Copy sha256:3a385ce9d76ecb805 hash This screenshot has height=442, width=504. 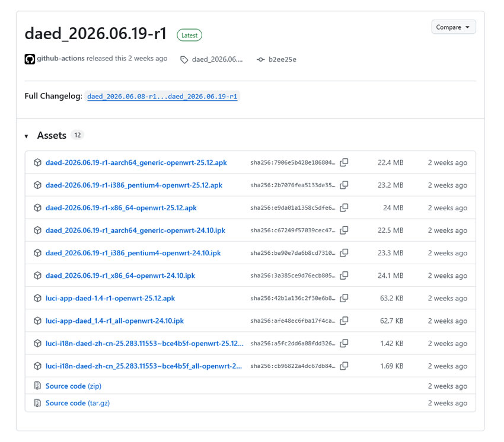coord(344,276)
